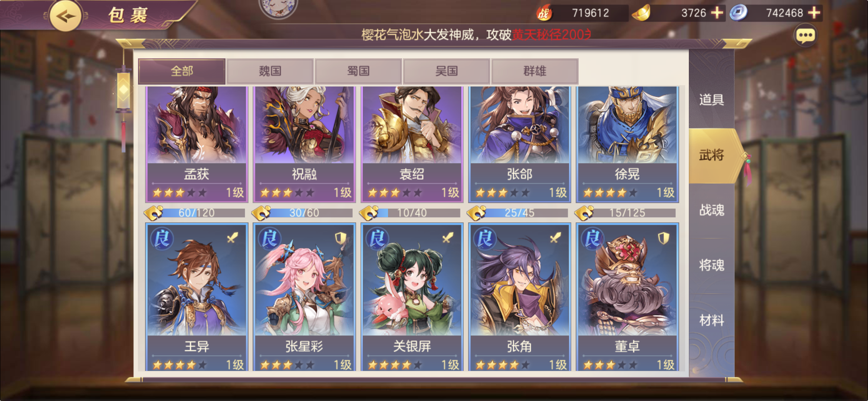Select the 群雄 faction tab
Viewport: 868px width, 401px height.
[535, 71]
